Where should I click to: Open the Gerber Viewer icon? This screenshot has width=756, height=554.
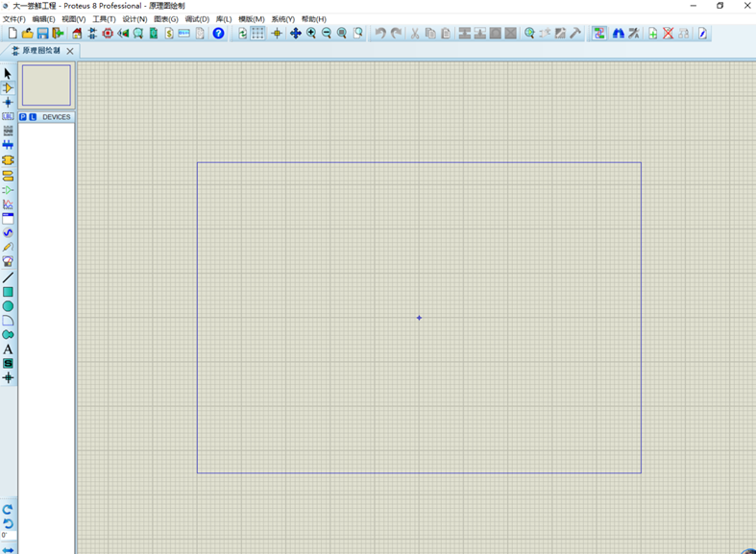point(138,34)
